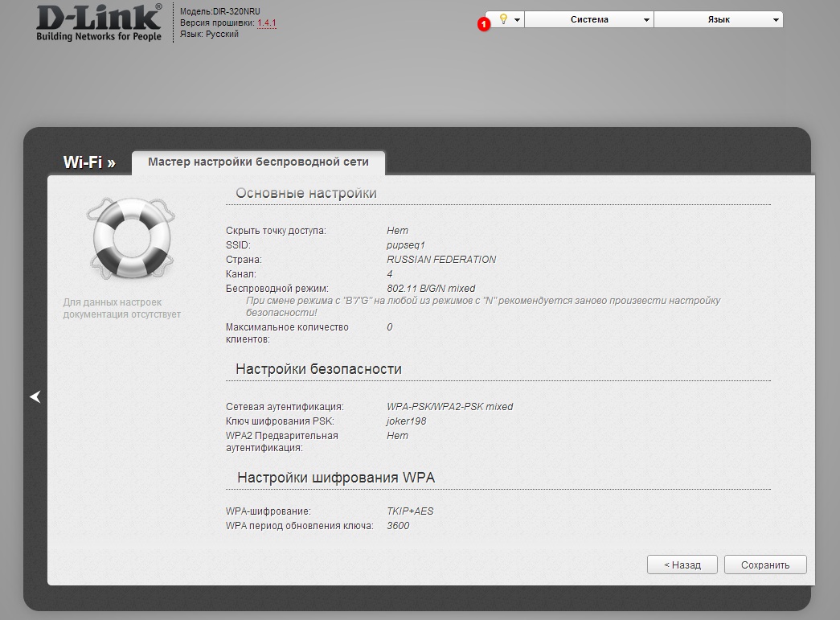Click the SSID value pupseq1
Viewport: 840px width, 620px height.
pyautogui.click(x=405, y=245)
